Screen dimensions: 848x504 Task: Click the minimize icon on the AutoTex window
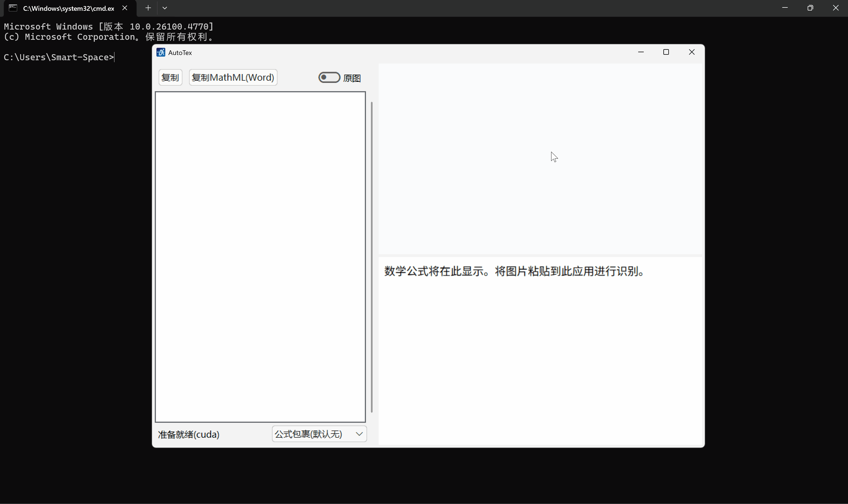pos(641,52)
